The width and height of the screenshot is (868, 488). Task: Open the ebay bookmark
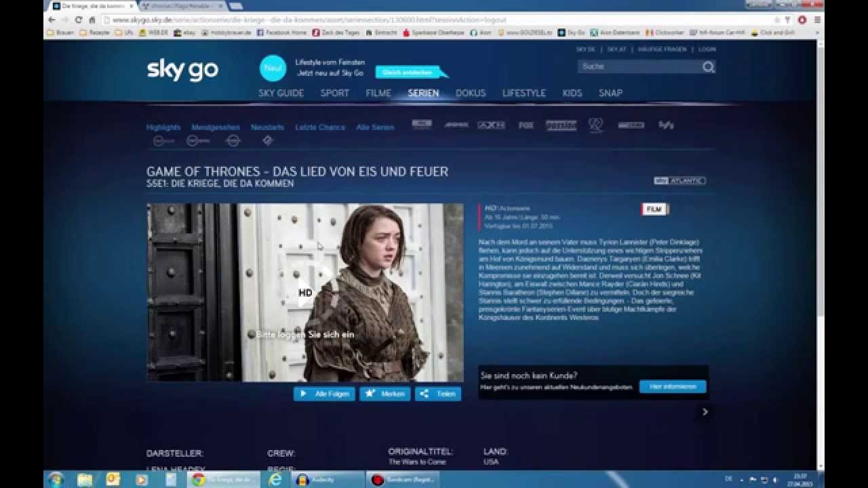(x=185, y=32)
